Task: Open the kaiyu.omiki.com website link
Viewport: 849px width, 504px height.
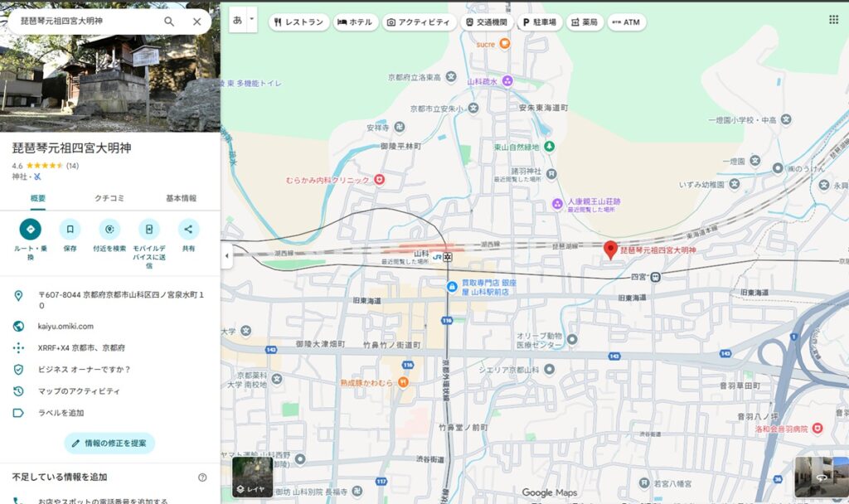Action: (x=65, y=326)
